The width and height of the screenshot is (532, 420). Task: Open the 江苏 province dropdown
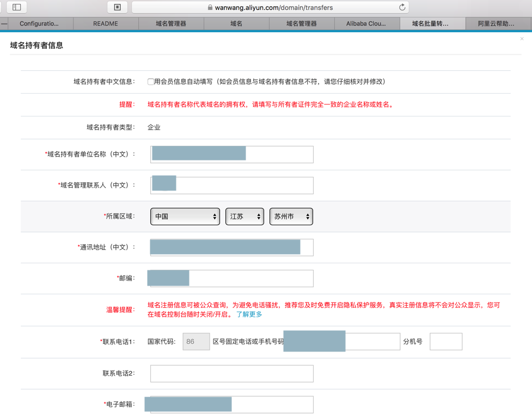tap(244, 217)
